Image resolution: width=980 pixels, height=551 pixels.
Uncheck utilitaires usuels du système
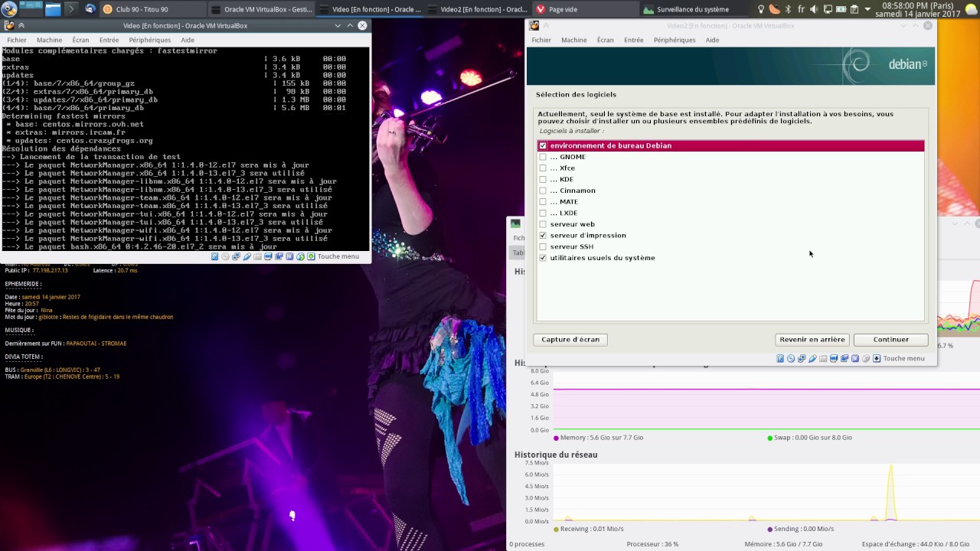(543, 258)
